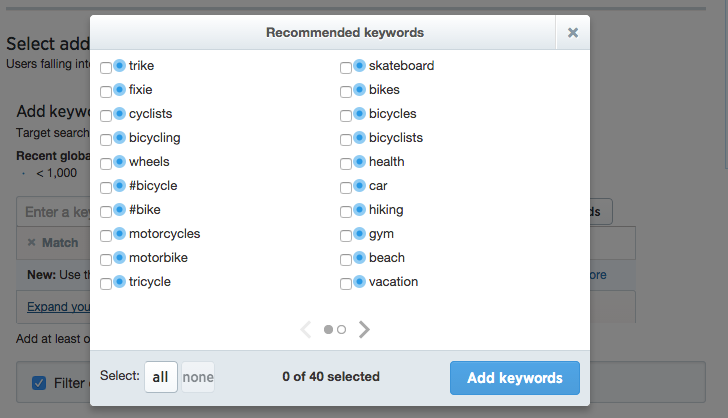The image size is (728, 418).
Task: Click the blue volume dot beside trike
Action: [x=119, y=65]
